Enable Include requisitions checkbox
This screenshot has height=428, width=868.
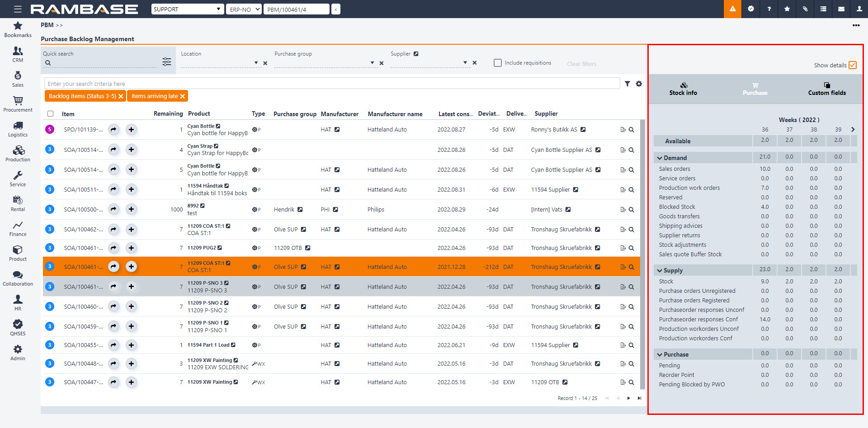coord(498,63)
